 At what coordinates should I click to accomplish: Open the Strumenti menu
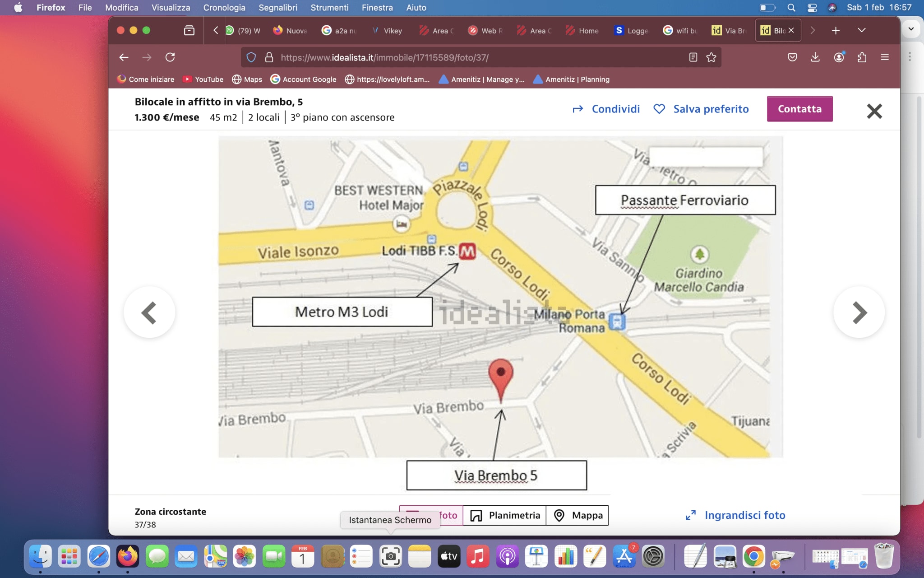[329, 8]
